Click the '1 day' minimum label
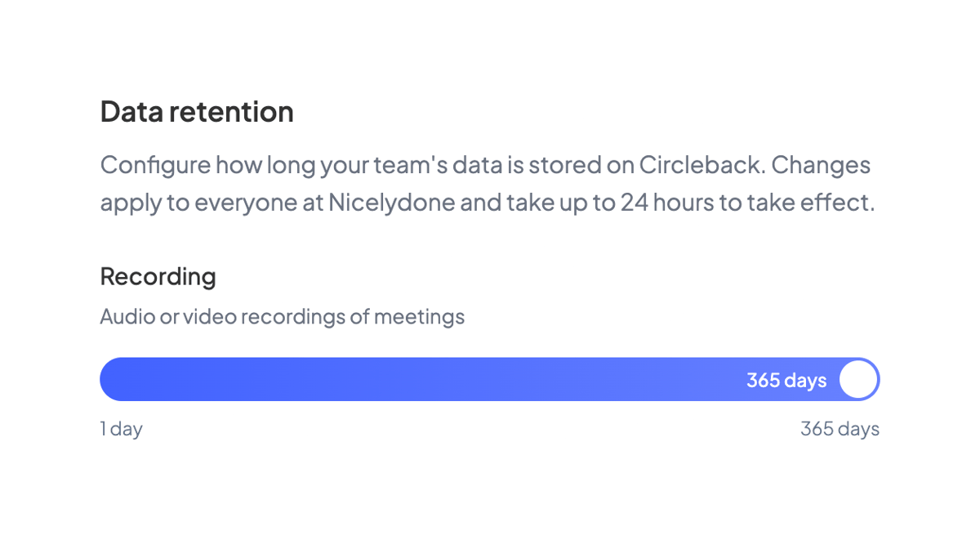The width and height of the screenshot is (980, 540). coord(121,428)
